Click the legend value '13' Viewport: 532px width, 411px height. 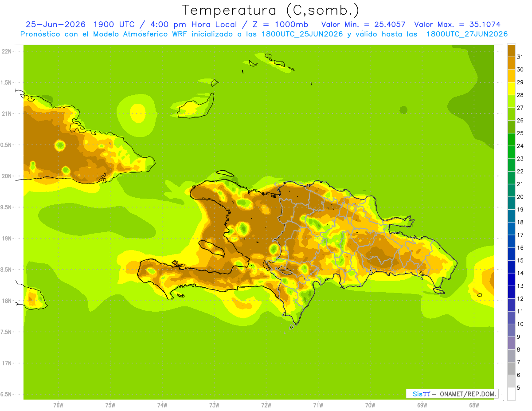click(520, 286)
